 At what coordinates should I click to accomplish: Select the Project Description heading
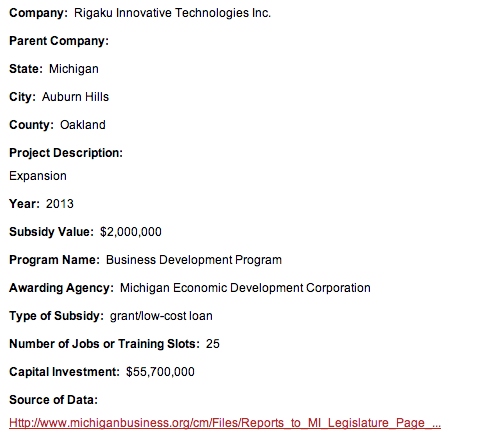[x=66, y=153]
